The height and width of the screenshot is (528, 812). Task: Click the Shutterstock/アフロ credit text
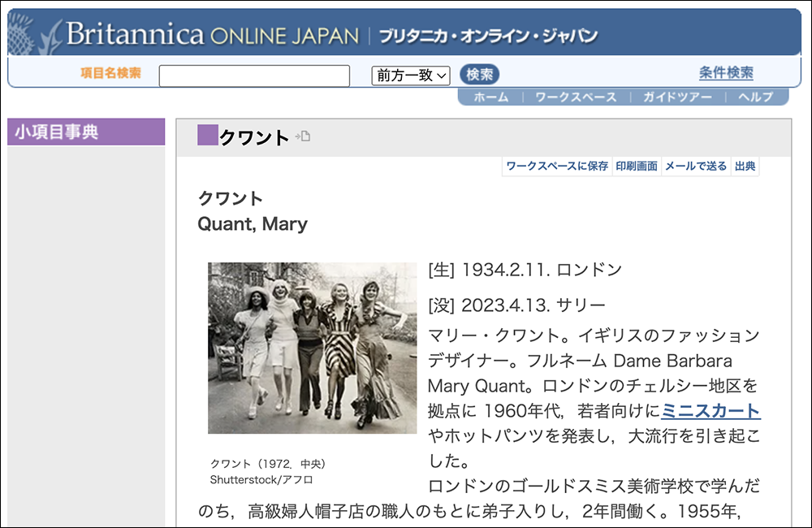pyautogui.click(x=261, y=480)
